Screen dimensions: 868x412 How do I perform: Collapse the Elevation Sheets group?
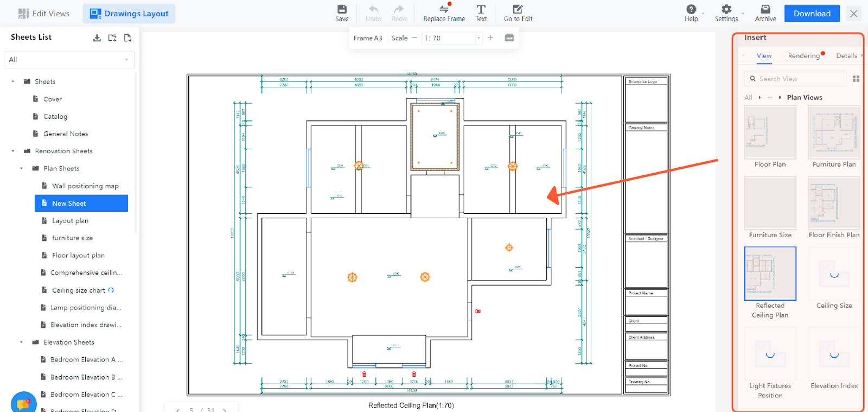click(22, 342)
